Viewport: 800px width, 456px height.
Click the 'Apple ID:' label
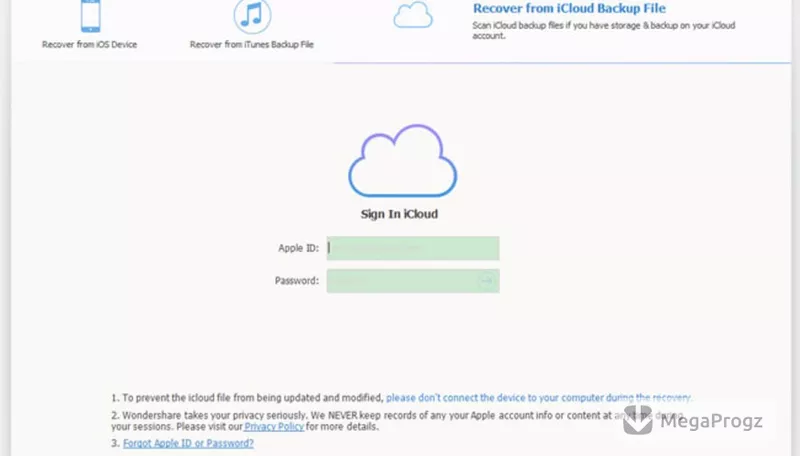[x=298, y=248]
